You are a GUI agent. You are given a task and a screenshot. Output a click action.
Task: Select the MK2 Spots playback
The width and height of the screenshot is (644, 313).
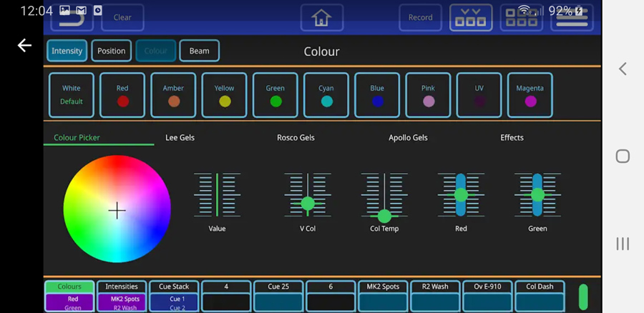click(x=383, y=297)
